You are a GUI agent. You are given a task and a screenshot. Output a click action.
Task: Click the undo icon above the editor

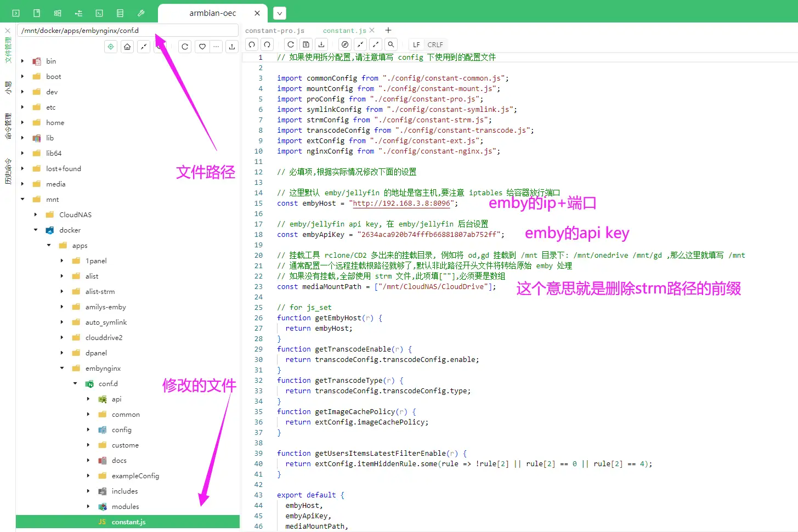pyautogui.click(x=251, y=44)
